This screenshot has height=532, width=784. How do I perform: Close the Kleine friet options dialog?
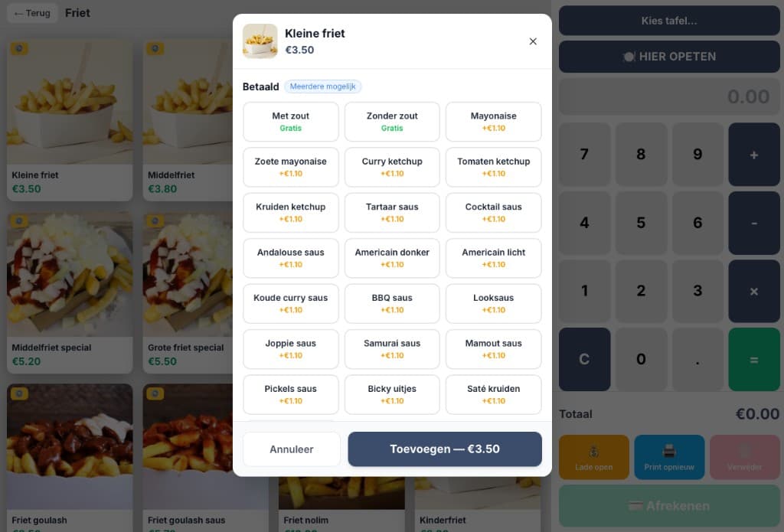point(533,41)
